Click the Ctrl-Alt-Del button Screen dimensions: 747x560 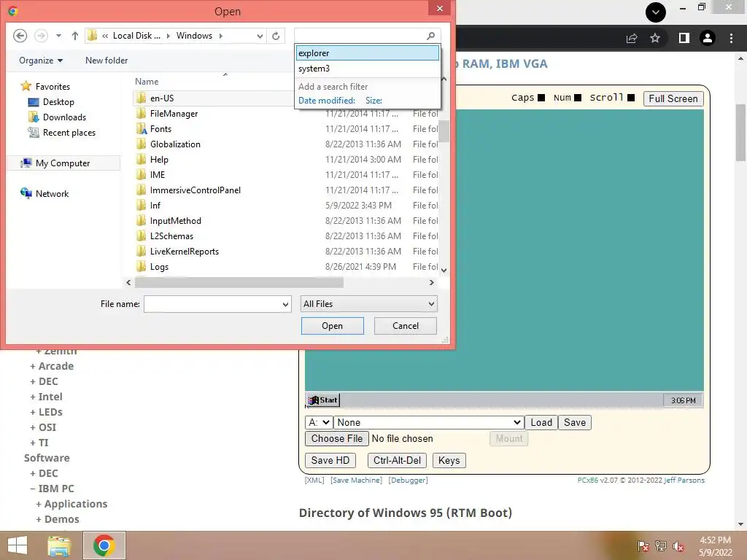click(x=397, y=461)
